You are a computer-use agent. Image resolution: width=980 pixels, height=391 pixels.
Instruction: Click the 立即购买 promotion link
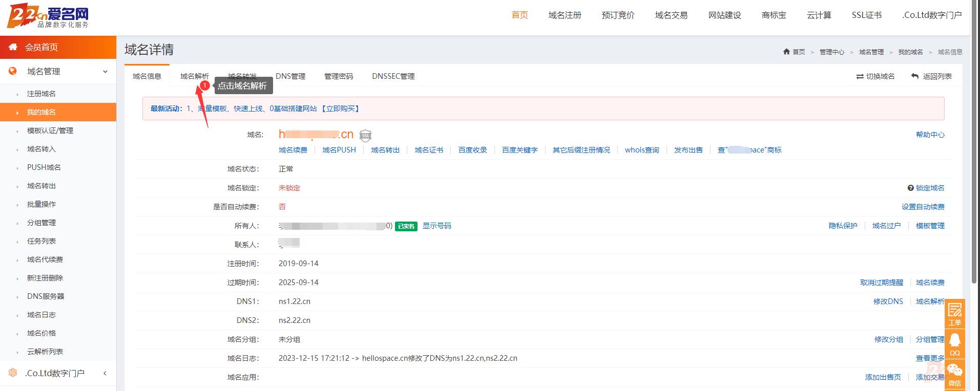pyautogui.click(x=341, y=108)
